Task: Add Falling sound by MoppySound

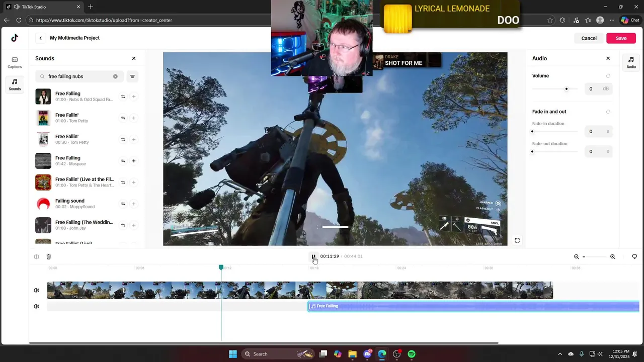Action: click(x=134, y=204)
